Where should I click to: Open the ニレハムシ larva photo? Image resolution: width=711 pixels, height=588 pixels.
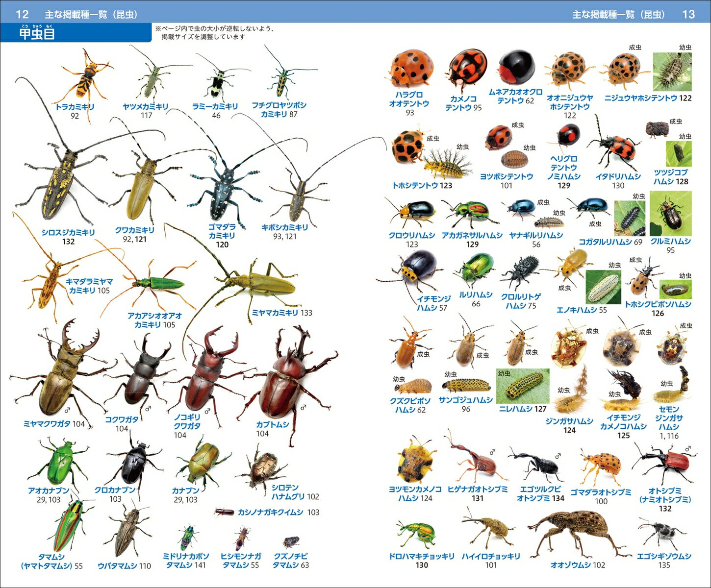click(x=523, y=386)
